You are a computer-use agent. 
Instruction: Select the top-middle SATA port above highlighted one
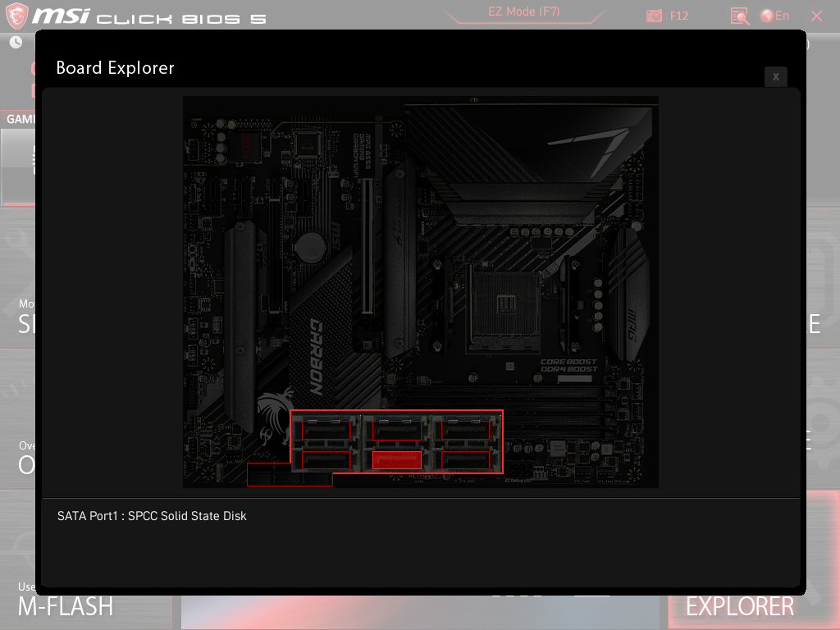point(396,430)
